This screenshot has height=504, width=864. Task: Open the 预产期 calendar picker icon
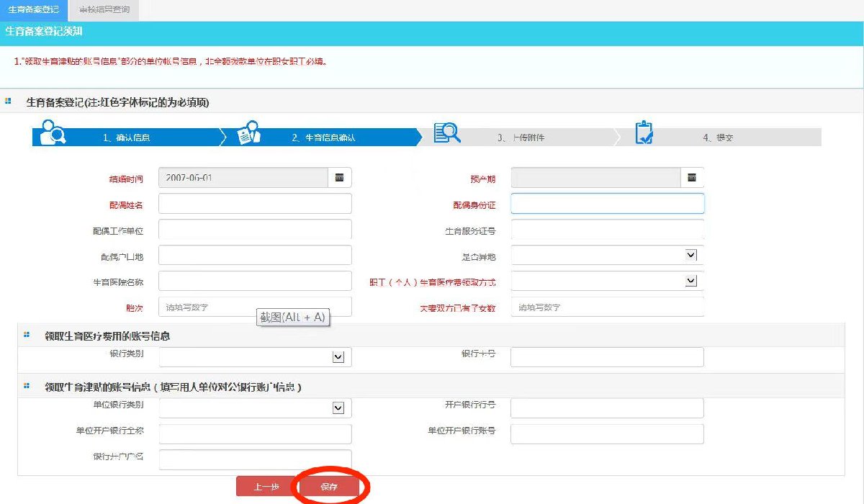pyautogui.click(x=691, y=177)
